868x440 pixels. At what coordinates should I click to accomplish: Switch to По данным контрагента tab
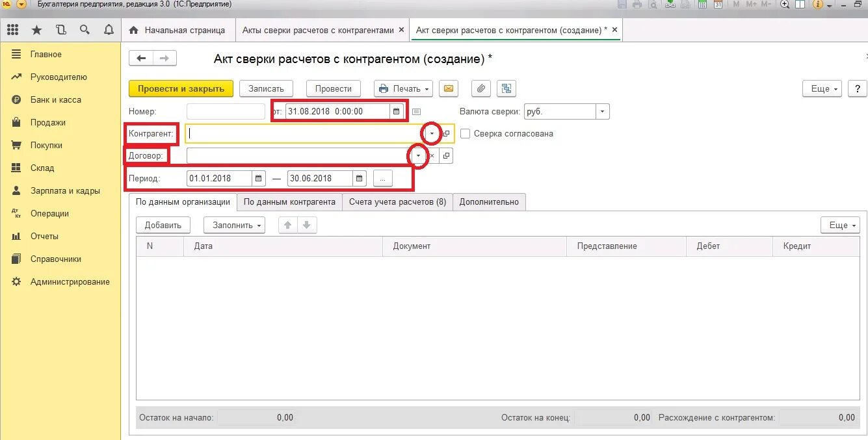289,202
